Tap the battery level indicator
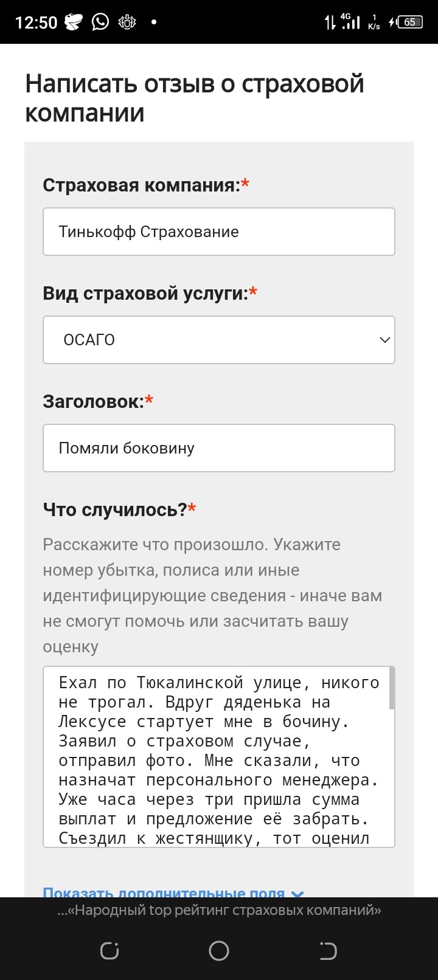The height and width of the screenshot is (980, 438). point(409,22)
